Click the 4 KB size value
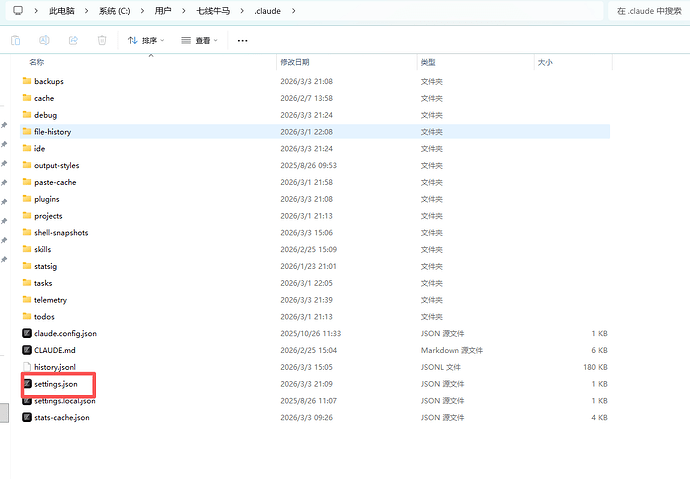 pos(599,418)
